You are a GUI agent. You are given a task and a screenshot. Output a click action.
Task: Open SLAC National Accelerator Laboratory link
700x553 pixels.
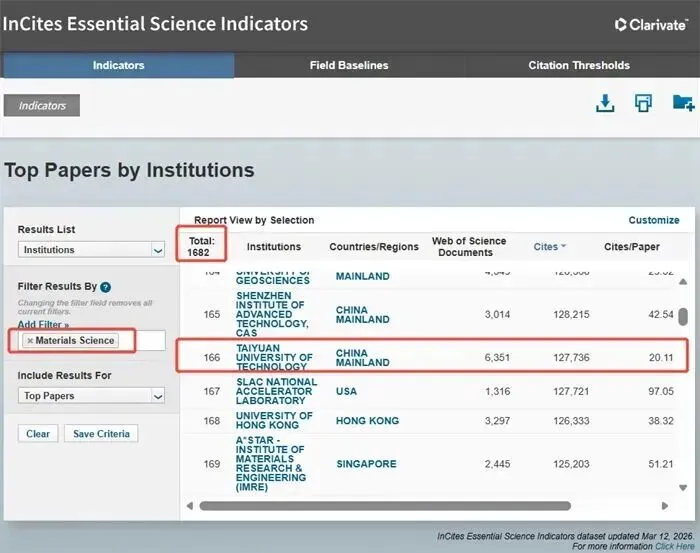pos(276,391)
